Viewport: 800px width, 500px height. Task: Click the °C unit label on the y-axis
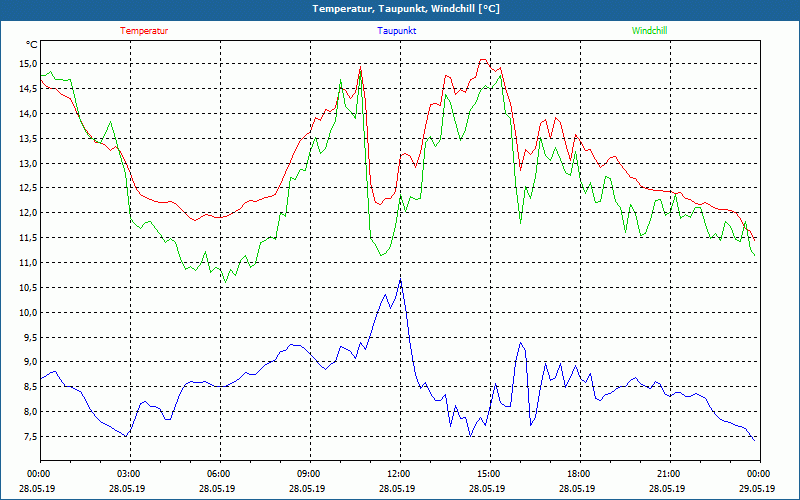pos(32,45)
